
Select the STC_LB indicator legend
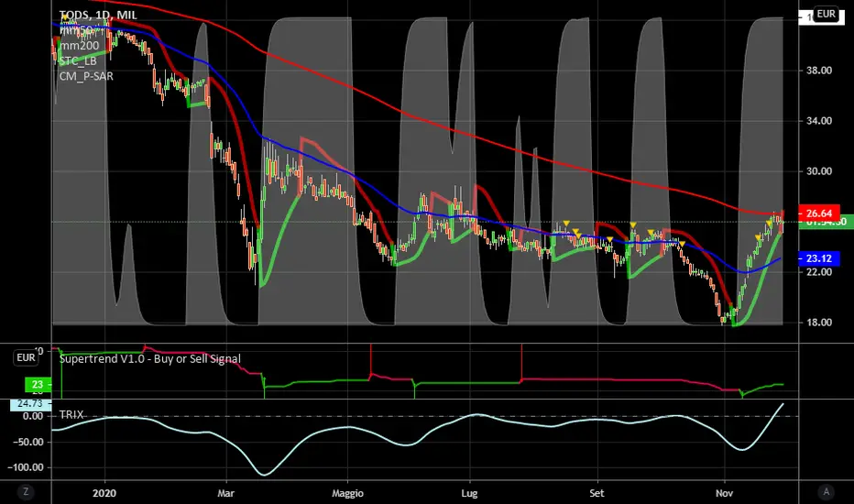tap(78, 61)
